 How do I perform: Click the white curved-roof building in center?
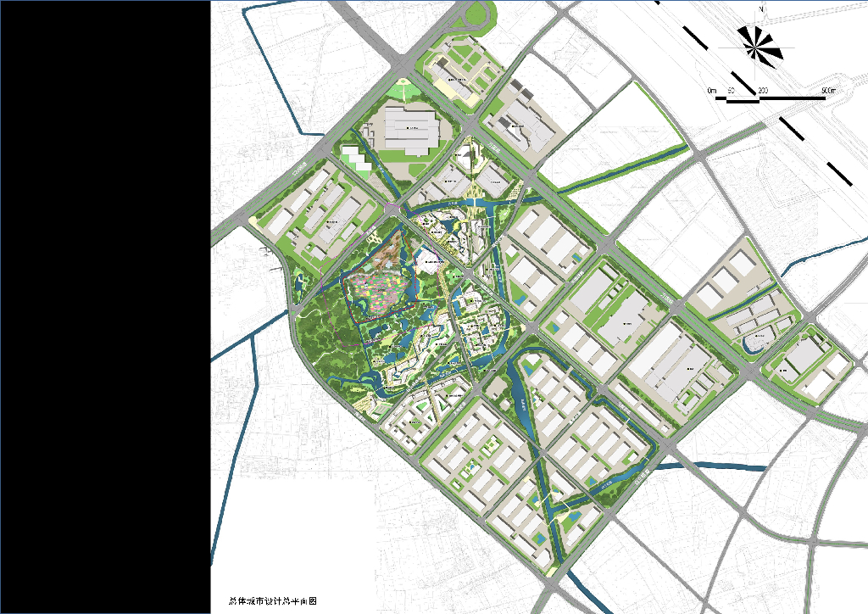tap(427, 260)
